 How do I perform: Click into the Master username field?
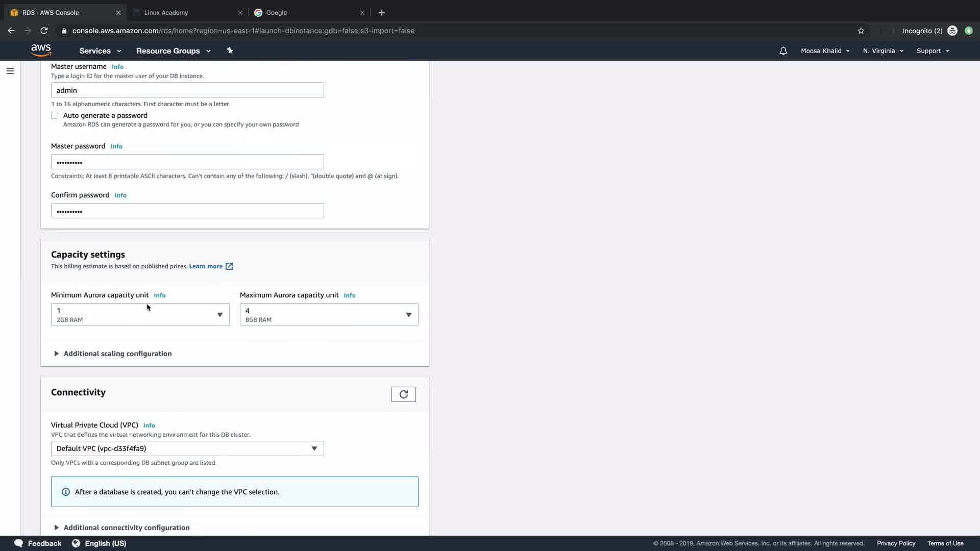click(x=187, y=90)
